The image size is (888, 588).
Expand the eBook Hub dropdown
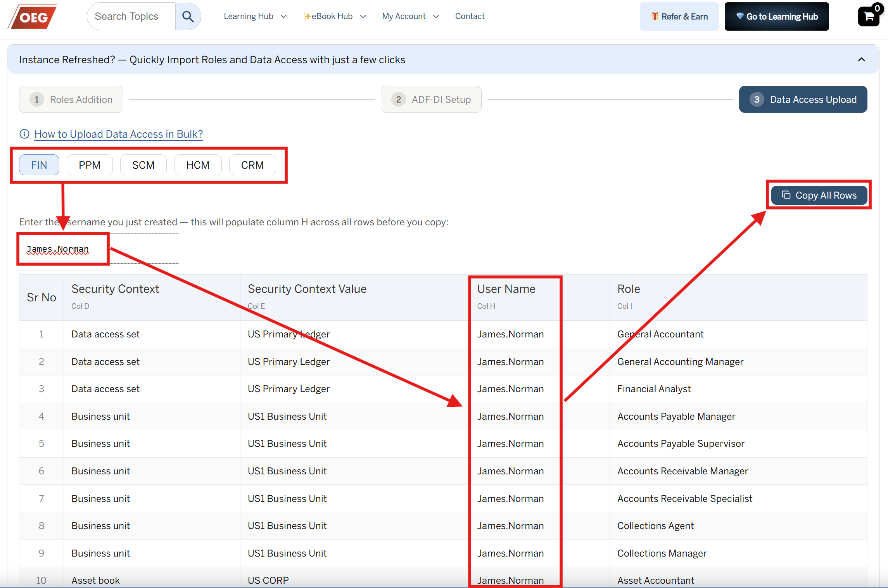[335, 16]
